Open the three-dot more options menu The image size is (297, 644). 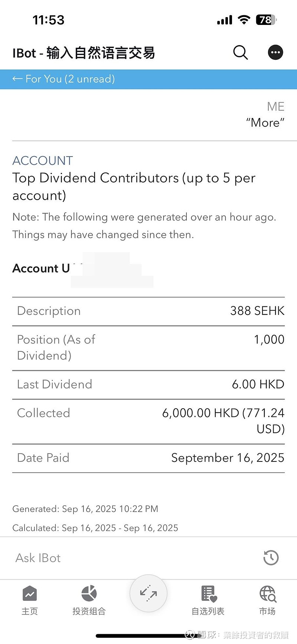coord(275,52)
